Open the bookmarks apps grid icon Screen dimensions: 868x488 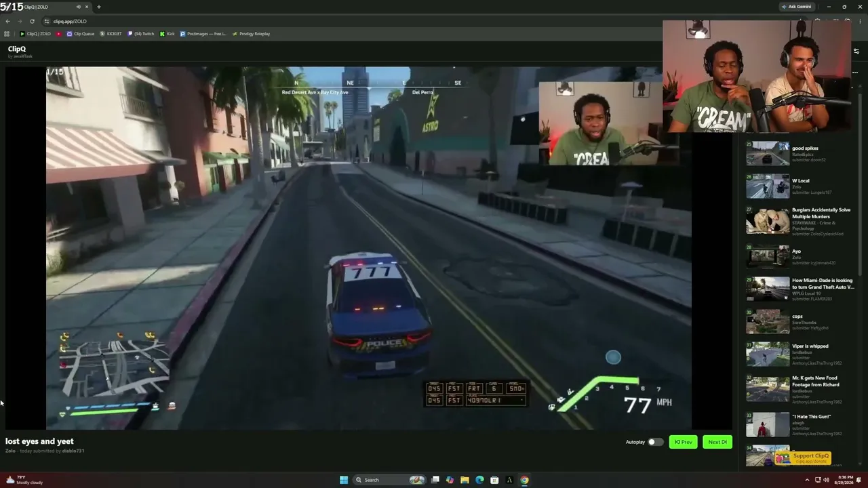7,34
